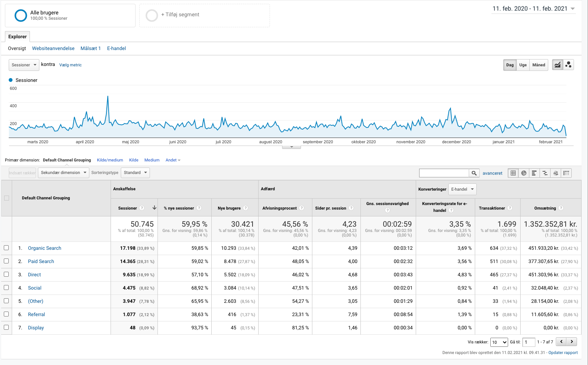Toggle the Referral row checkbox

point(6,314)
